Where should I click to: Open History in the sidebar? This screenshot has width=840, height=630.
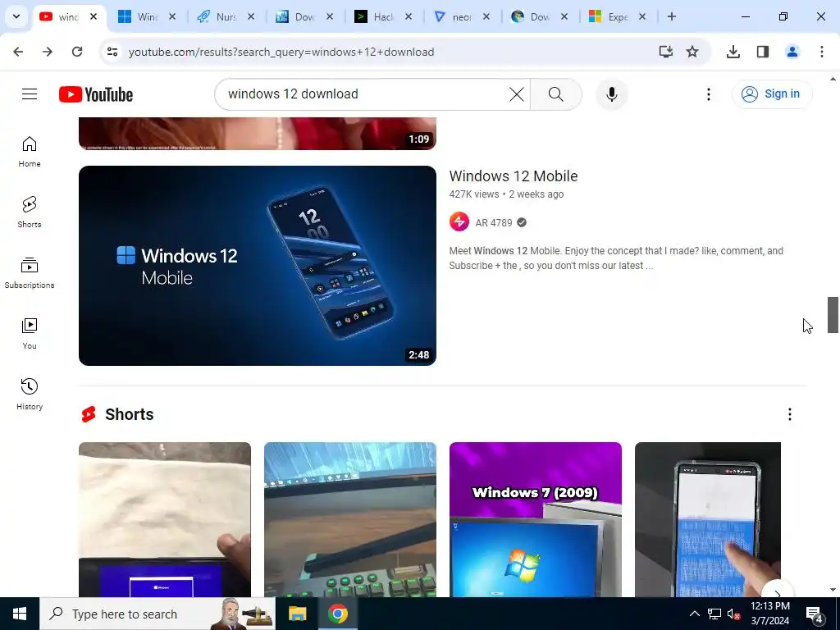point(30,394)
